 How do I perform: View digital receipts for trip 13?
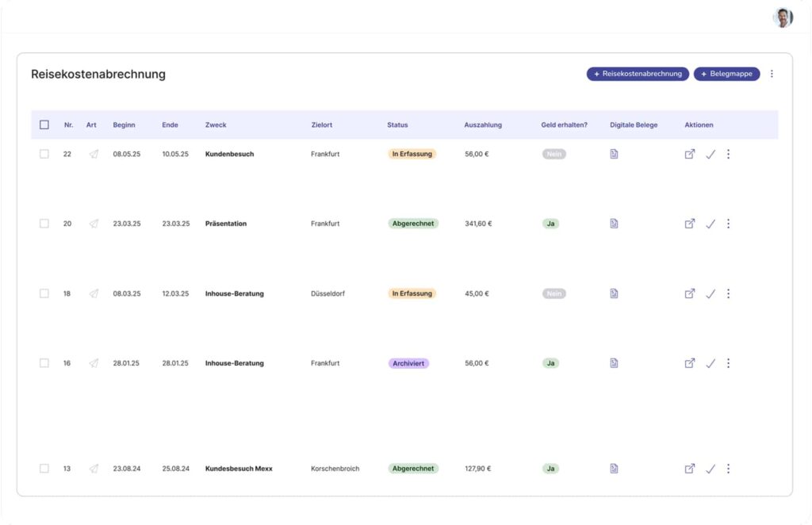614,469
